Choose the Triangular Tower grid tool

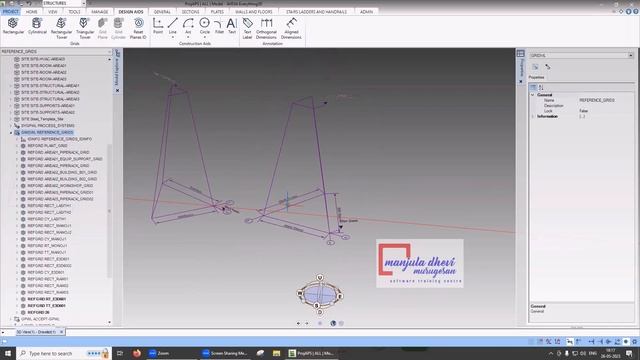pos(85,28)
